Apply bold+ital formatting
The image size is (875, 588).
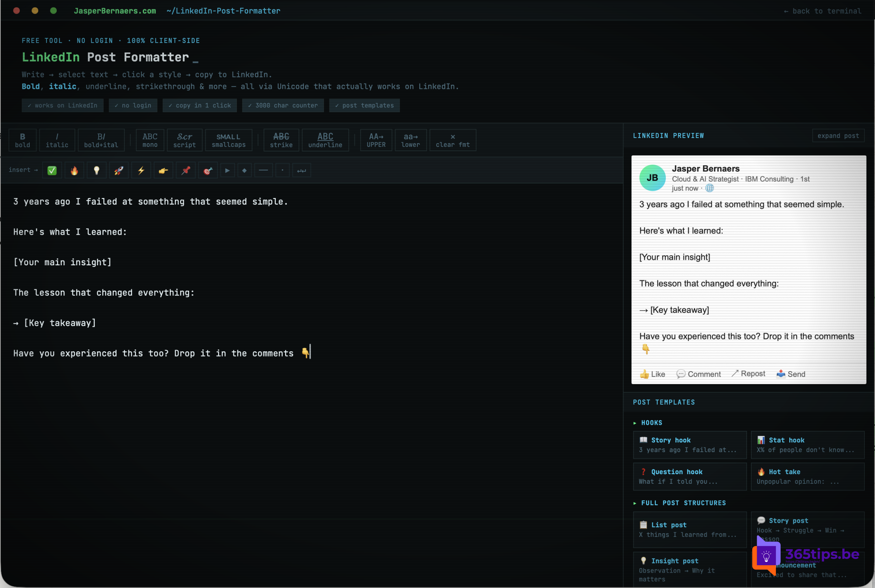coord(101,140)
